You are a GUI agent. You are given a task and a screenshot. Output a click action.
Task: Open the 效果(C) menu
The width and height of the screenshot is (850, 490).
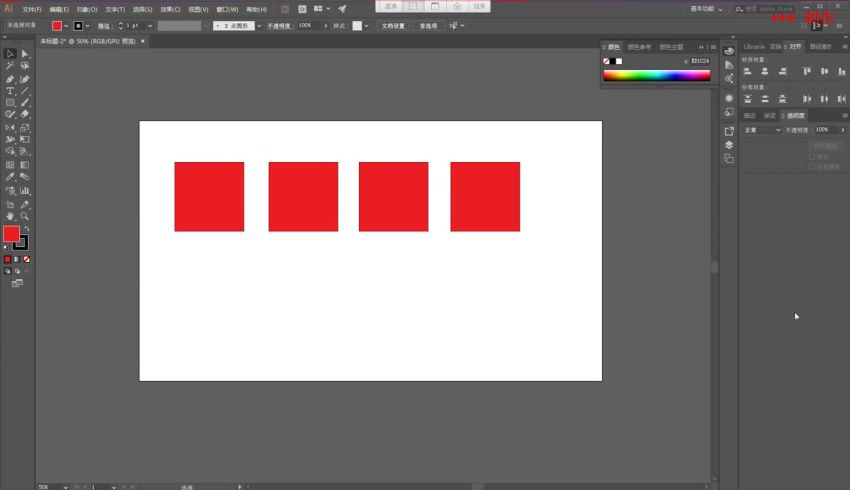tap(170, 9)
